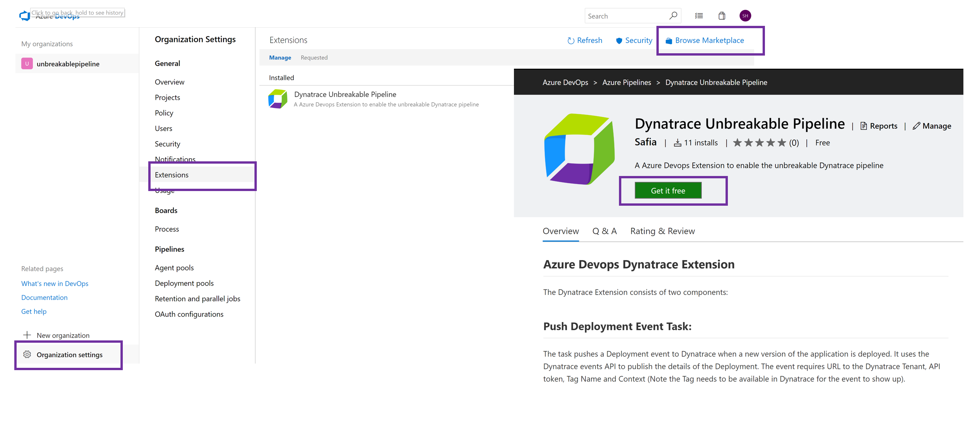Viewport: 980px width, 423px height.
Task: Open What's new in DevOps link
Action: pos(55,283)
